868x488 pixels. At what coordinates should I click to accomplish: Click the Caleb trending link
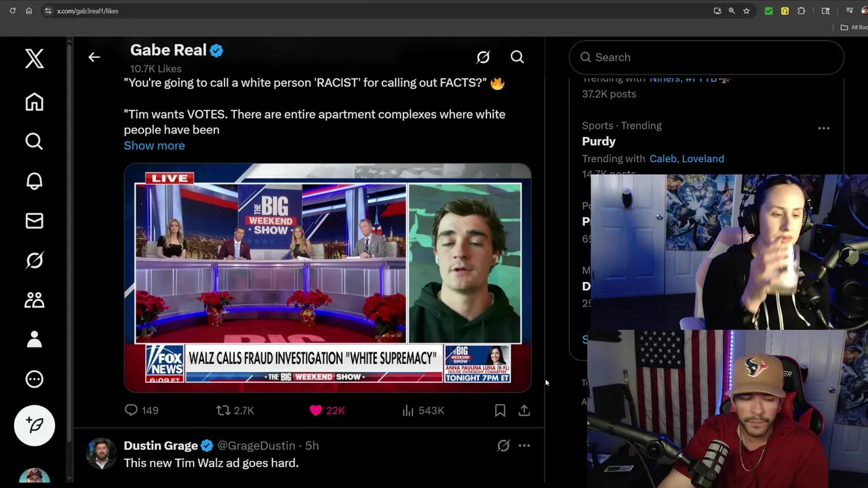(663, 159)
